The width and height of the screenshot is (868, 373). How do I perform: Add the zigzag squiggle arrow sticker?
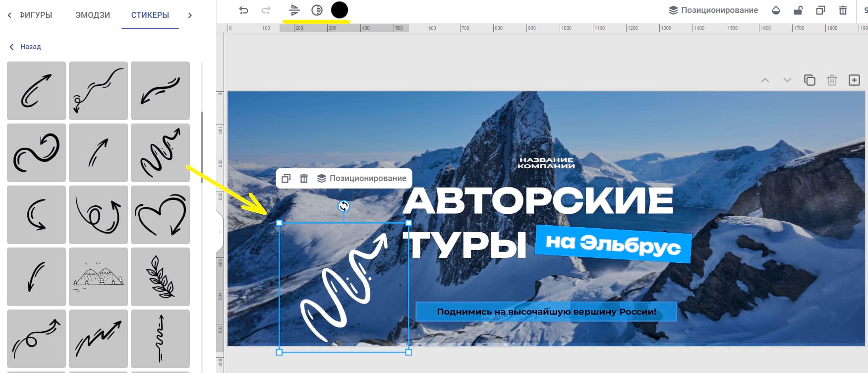pos(160,153)
